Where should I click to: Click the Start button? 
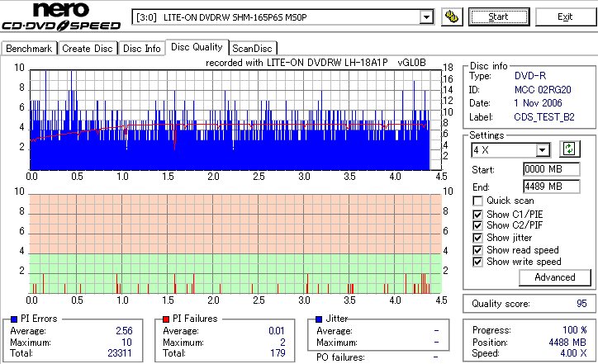[x=499, y=17]
